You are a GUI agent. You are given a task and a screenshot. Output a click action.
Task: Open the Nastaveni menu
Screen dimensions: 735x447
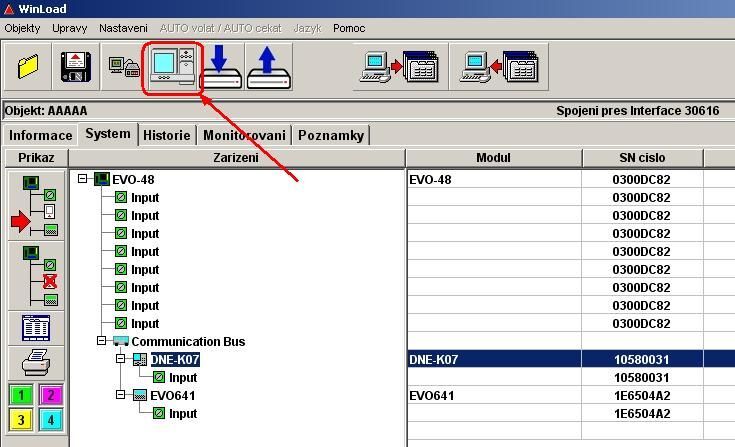[x=123, y=28]
